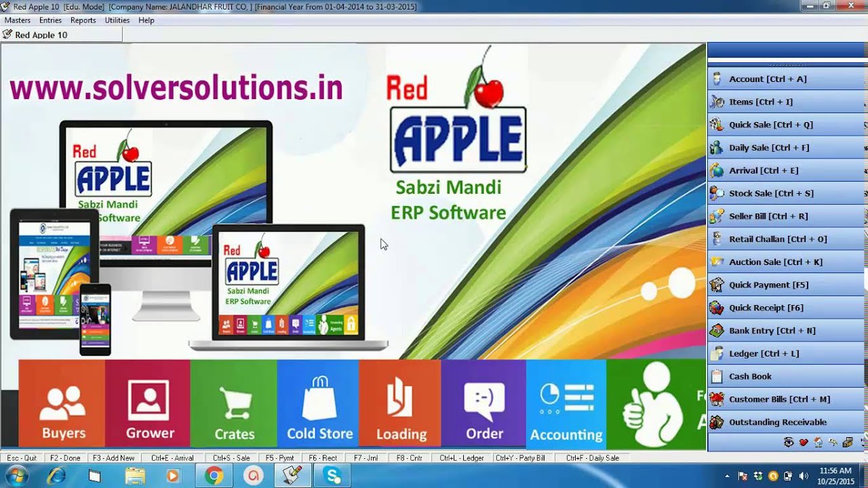This screenshot has width=868, height=488.
Task: Click the cash register icon below the sidebar
Action: pos(848,443)
